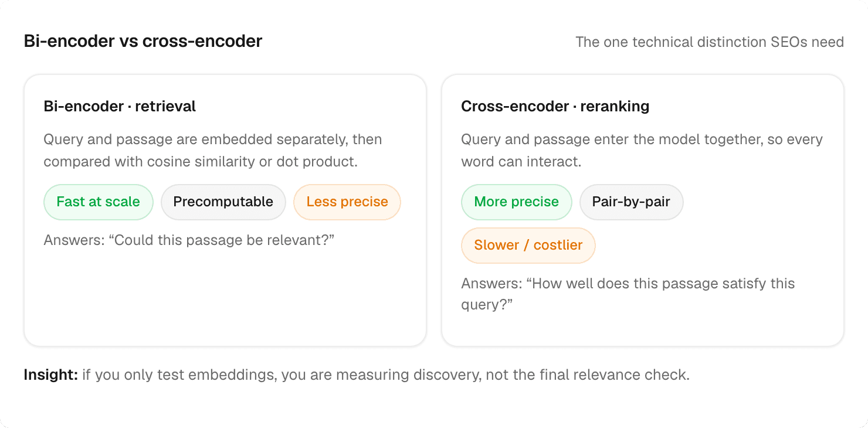This screenshot has height=429, width=868.
Task: Click the 'Fast at scale' green tag
Action: click(99, 202)
